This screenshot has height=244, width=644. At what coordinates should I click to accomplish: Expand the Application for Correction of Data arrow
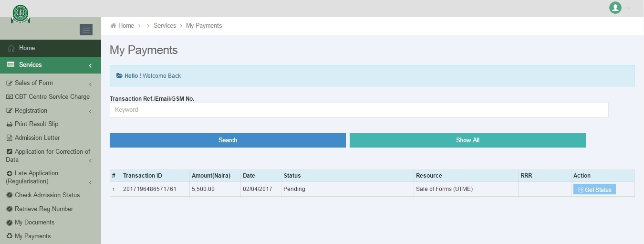pos(90,161)
